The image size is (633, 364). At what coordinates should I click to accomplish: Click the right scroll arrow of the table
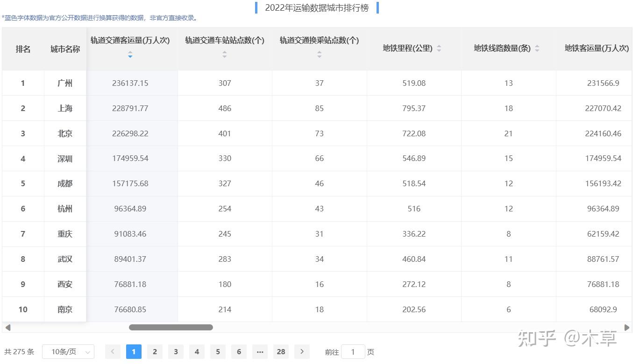point(627,328)
